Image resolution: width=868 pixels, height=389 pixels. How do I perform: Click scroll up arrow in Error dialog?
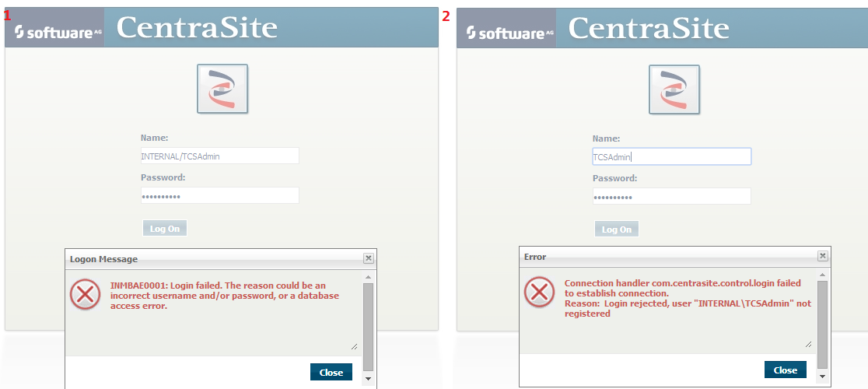pyautogui.click(x=822, y=274)
